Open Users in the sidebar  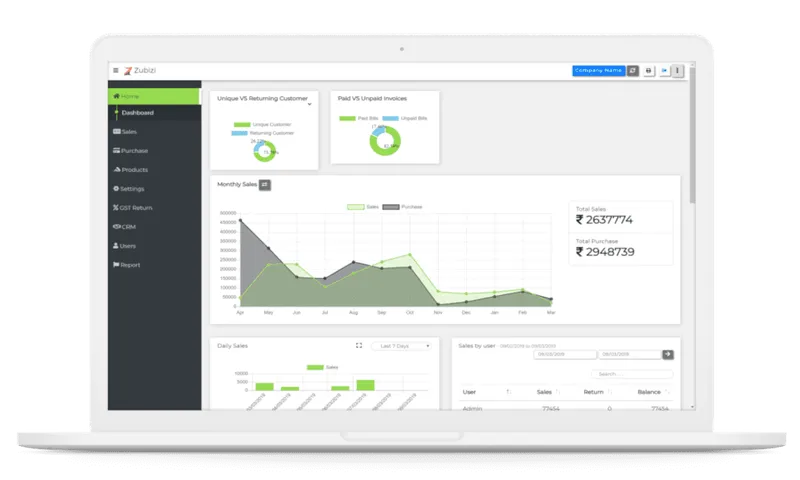(124, 246)
